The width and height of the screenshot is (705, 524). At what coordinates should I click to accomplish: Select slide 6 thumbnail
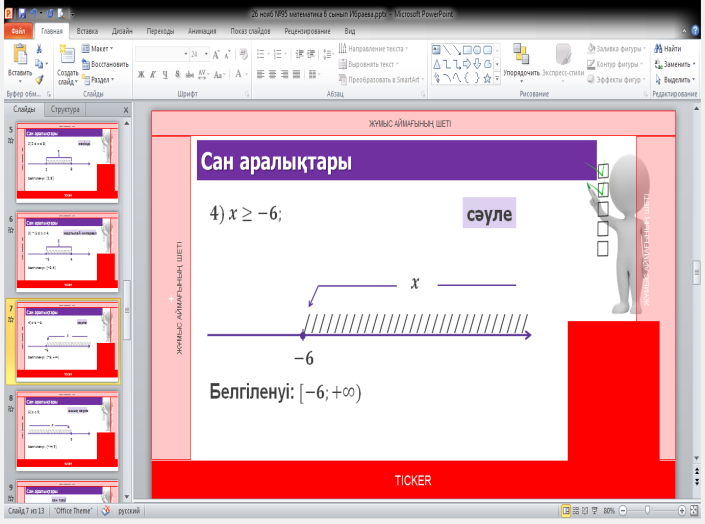pos(67,252)
